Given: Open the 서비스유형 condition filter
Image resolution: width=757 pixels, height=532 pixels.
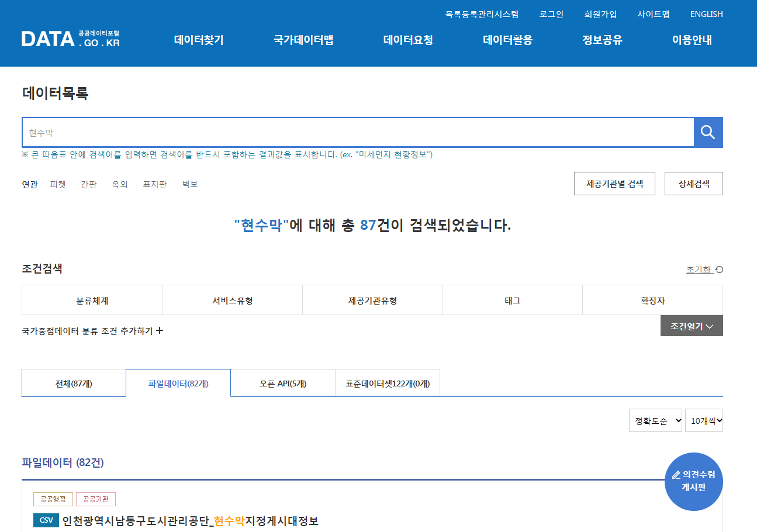Looking at the screenshot, I should 233,300.
